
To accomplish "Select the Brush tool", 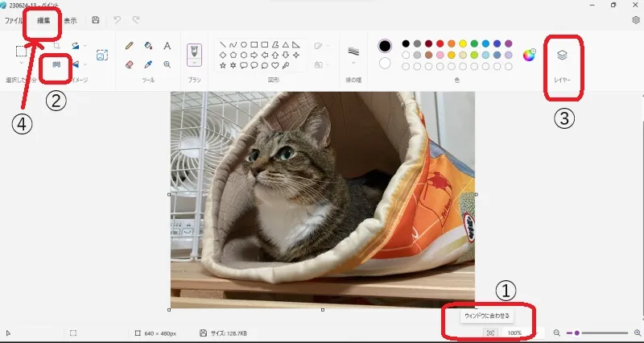I will (194, 51).
